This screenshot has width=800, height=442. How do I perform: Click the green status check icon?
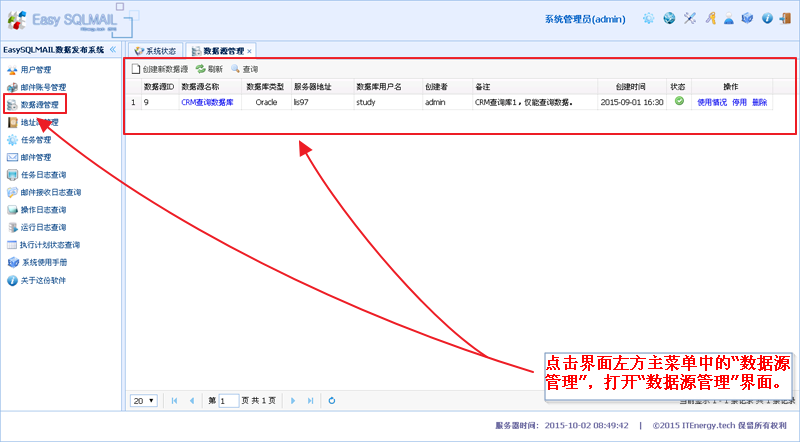click(679, 101)
